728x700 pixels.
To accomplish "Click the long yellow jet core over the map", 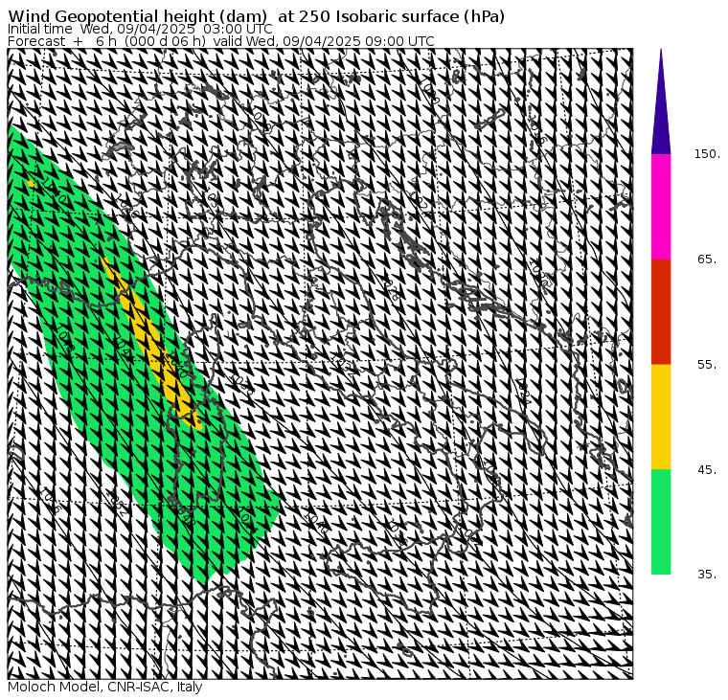I will [x=151, y=343].
